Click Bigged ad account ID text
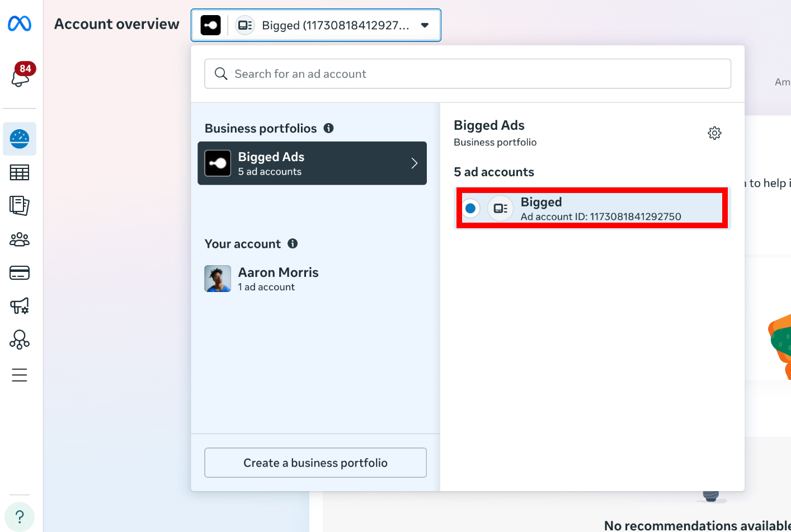 coord(601,216)
